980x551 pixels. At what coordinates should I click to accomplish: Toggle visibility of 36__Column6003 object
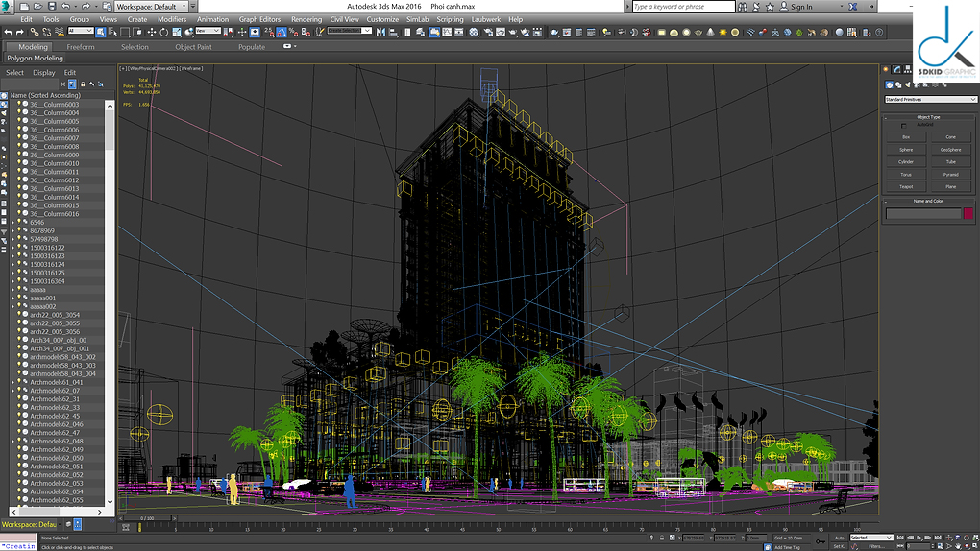19,104
